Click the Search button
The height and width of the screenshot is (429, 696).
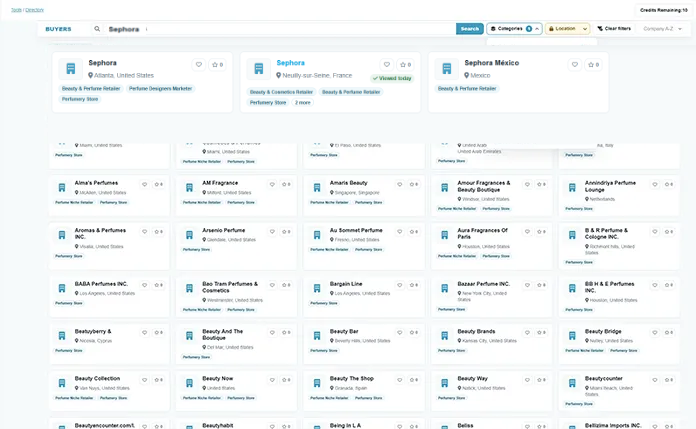click(470, 29)
